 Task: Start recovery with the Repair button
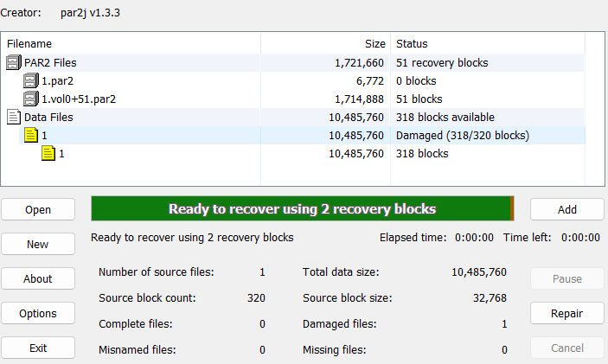(566, 313)
